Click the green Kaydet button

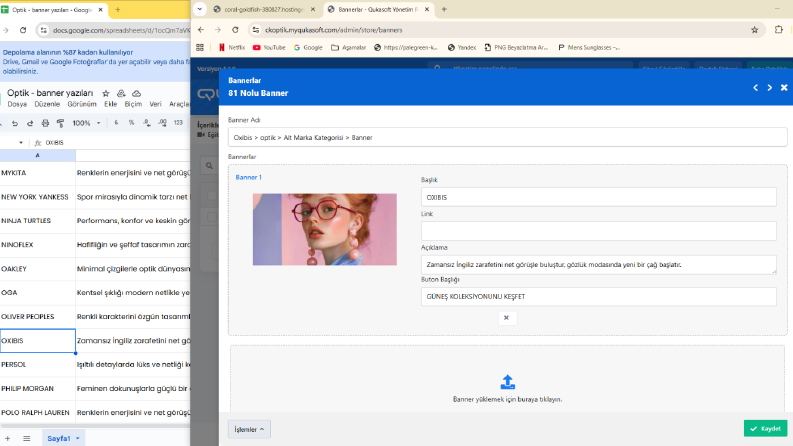click(765, 428)
